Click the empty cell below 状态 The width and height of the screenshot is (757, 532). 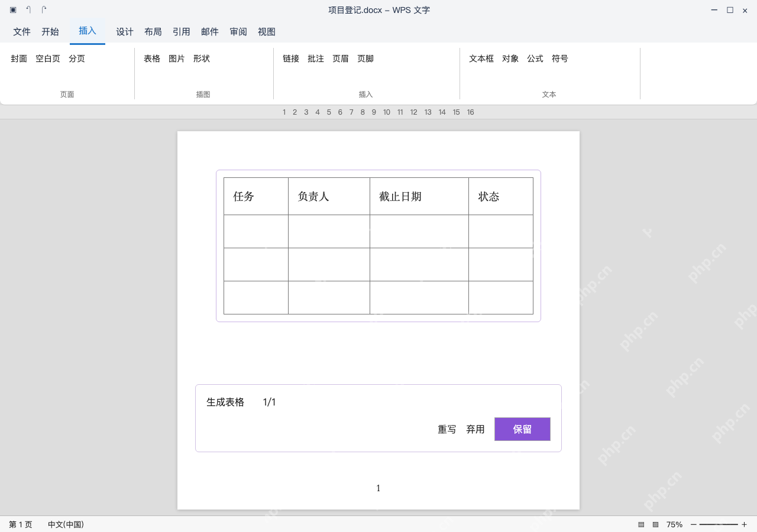click(x=501, y=231)
